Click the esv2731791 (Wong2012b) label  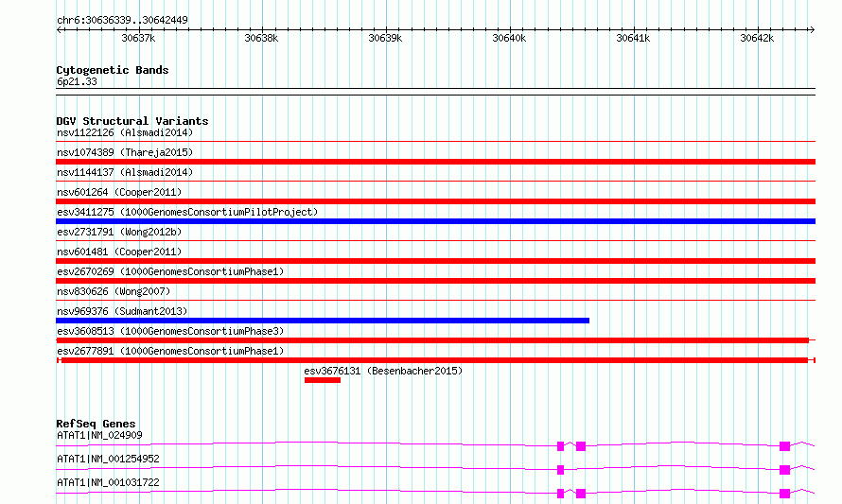119,232
